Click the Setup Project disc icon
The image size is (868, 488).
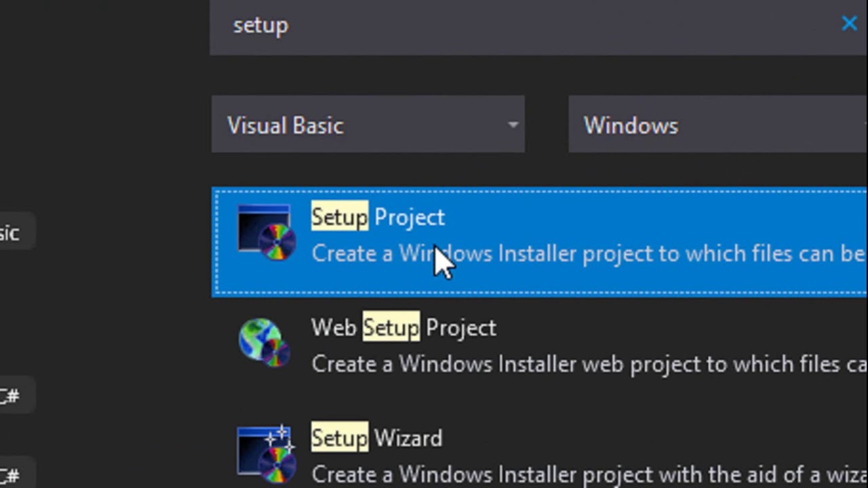coord(266,233)
